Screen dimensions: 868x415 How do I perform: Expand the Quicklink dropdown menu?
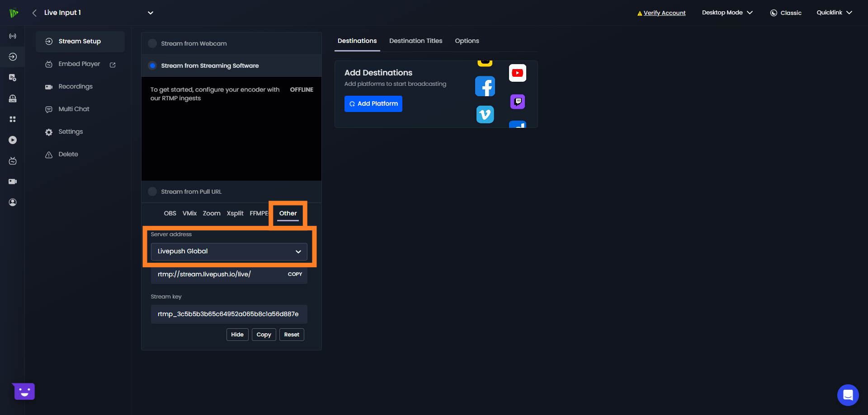click(x=834, y=13)
